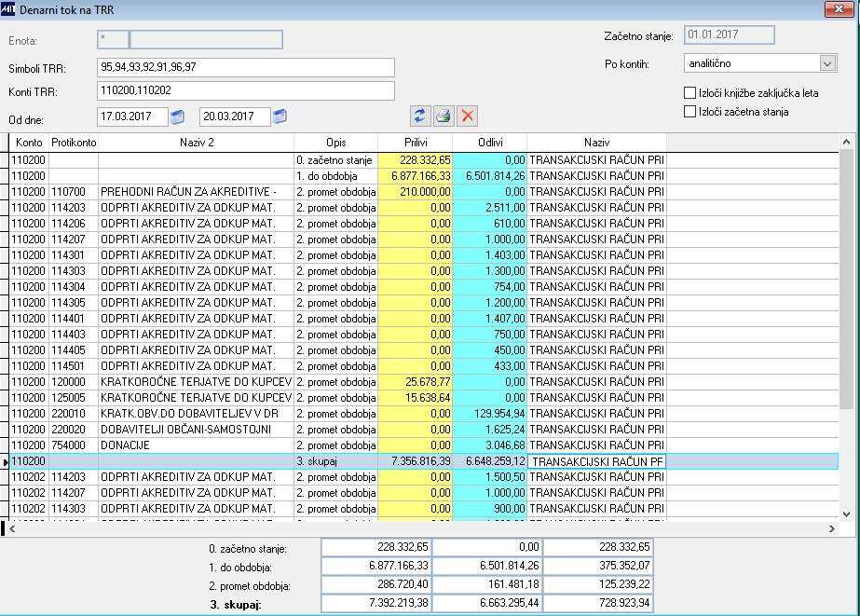Open calendar picker for end date 20.03.2017
860x616 pixels.
[x=280, y=116]
